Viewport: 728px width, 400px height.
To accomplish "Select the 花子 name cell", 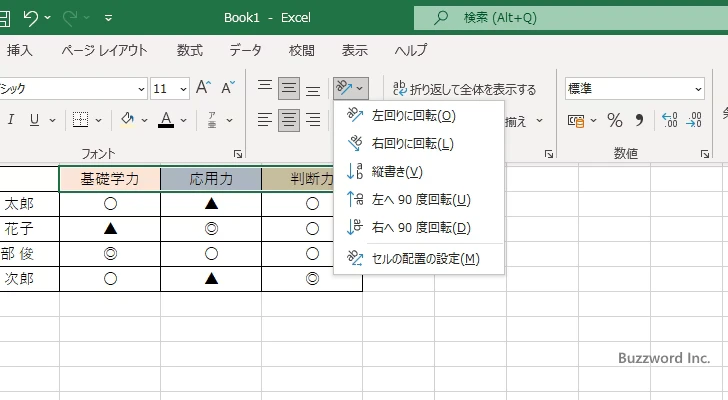I will (29, 229).
